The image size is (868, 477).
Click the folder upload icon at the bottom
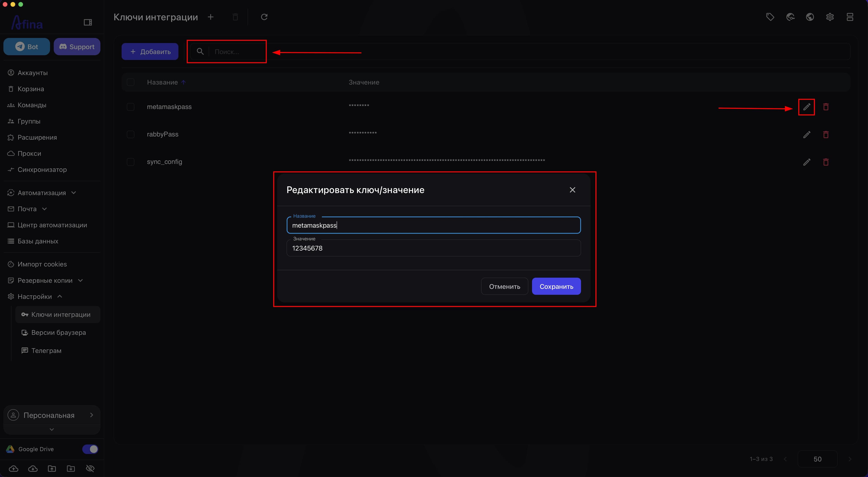(x=52, y=469)
